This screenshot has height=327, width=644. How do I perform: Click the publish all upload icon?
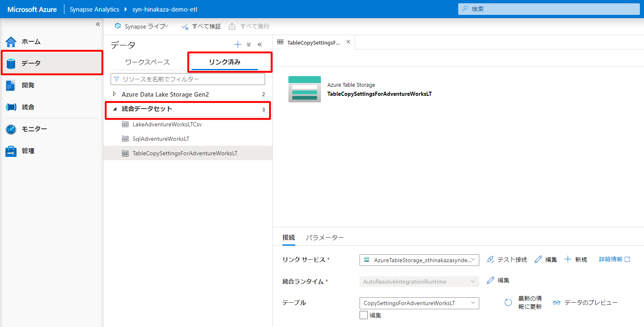tap(232, 26)
